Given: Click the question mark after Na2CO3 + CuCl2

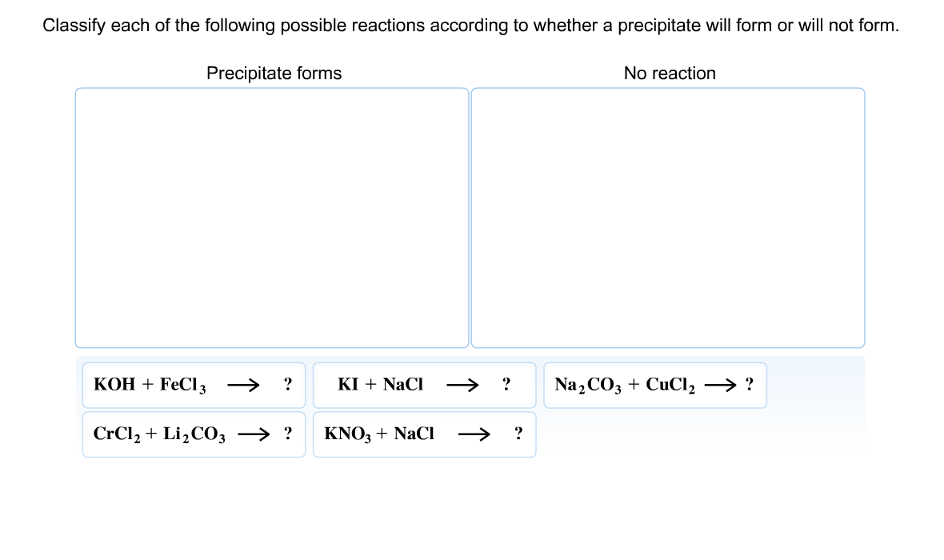Looking at the screenshot, I should [750, 385].
